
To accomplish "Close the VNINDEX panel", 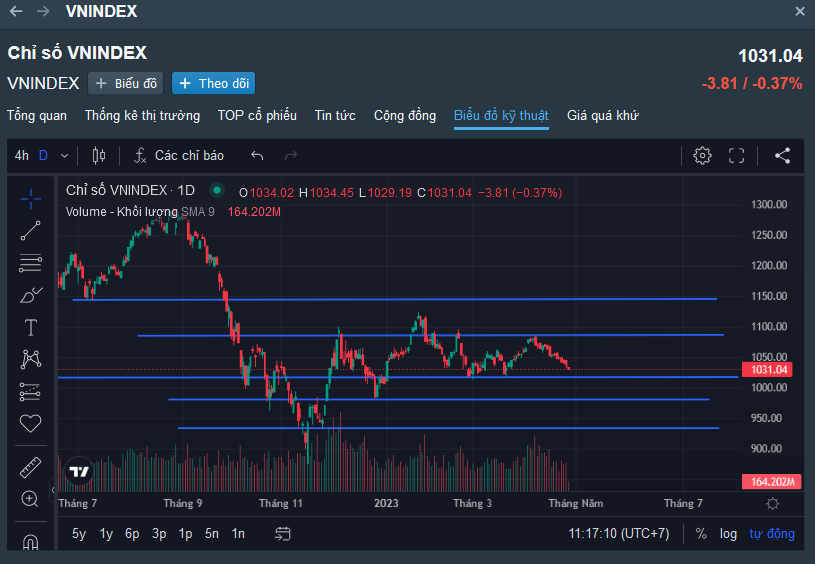I will click(800, 11).
